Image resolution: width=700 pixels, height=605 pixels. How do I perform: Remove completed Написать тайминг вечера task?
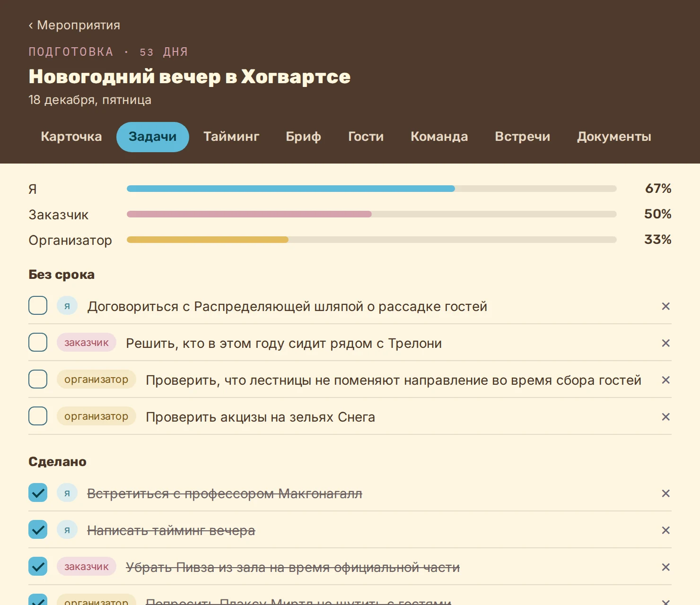[x=665, y=530]
